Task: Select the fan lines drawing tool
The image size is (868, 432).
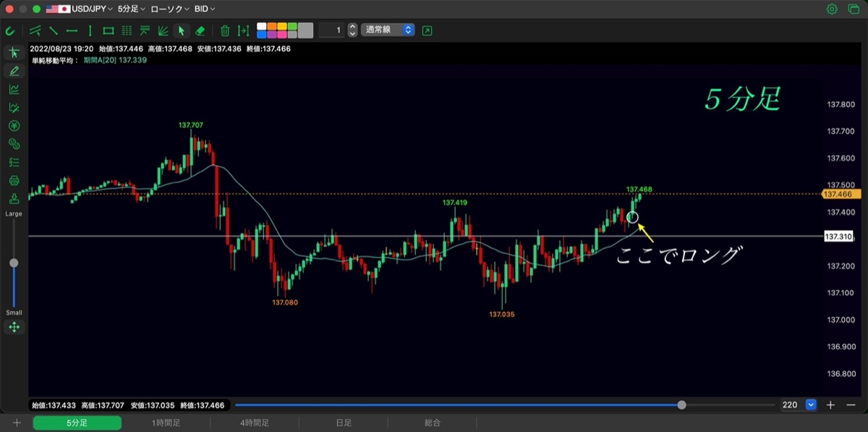Action: click(x=163, y=30)
